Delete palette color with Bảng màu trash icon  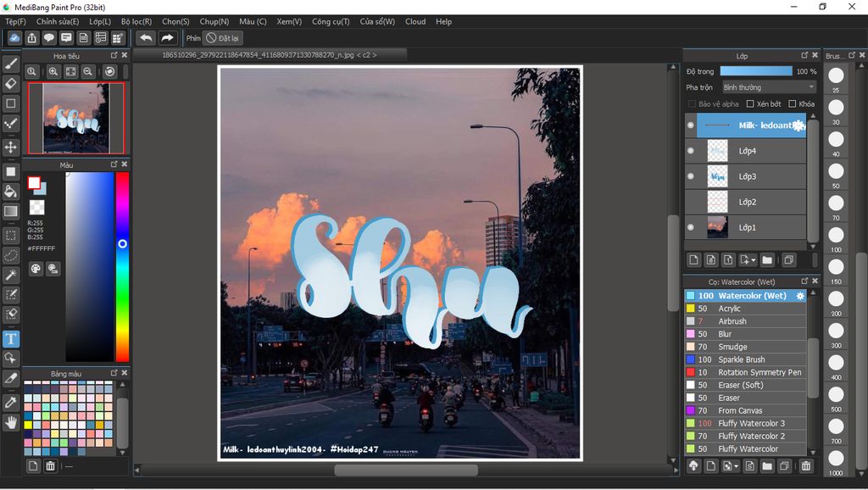pyautogui.click(x=50, y=466)
